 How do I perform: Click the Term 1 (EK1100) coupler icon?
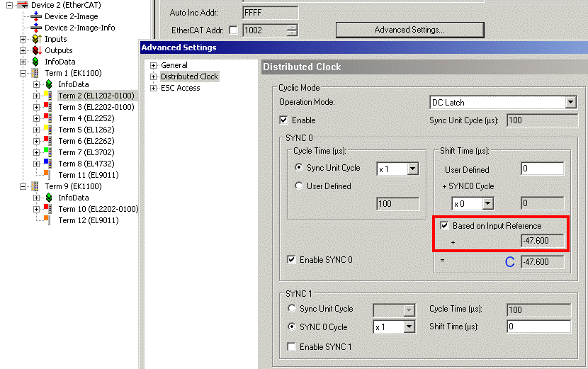point(35,73)
